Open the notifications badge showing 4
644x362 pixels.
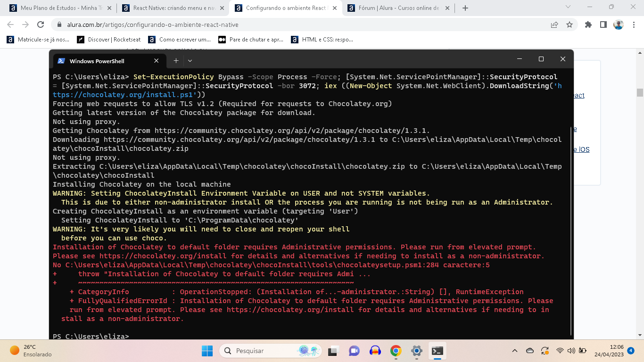(x=631, y=350)
